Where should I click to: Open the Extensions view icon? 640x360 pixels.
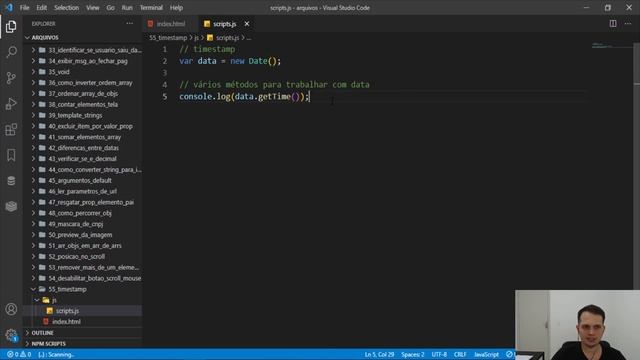[x=11, y=129]
